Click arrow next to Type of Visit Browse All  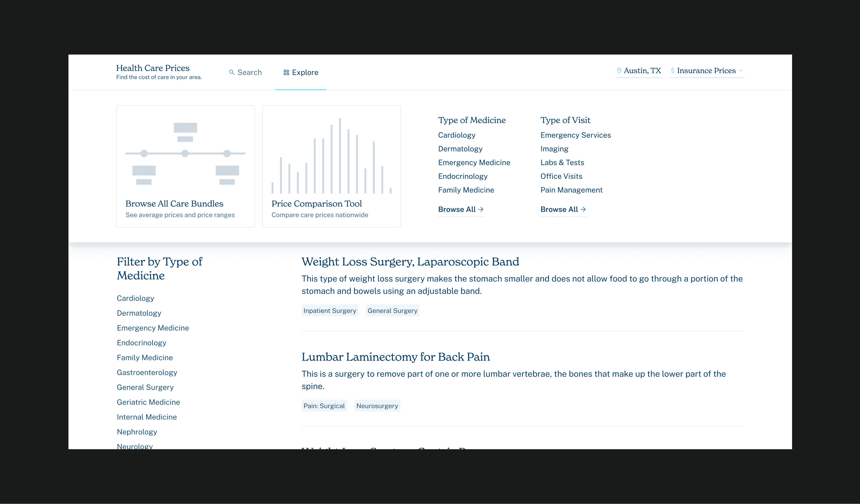click(583, 209)
